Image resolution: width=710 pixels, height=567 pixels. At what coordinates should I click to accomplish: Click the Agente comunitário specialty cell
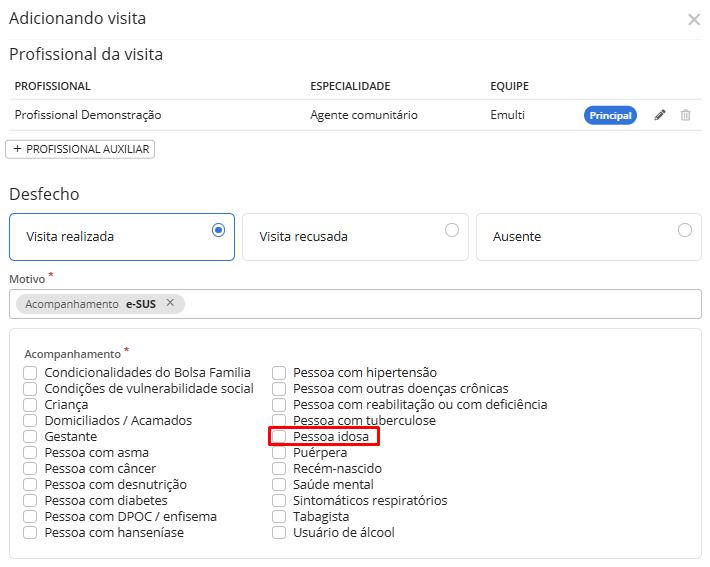(364, 115)
